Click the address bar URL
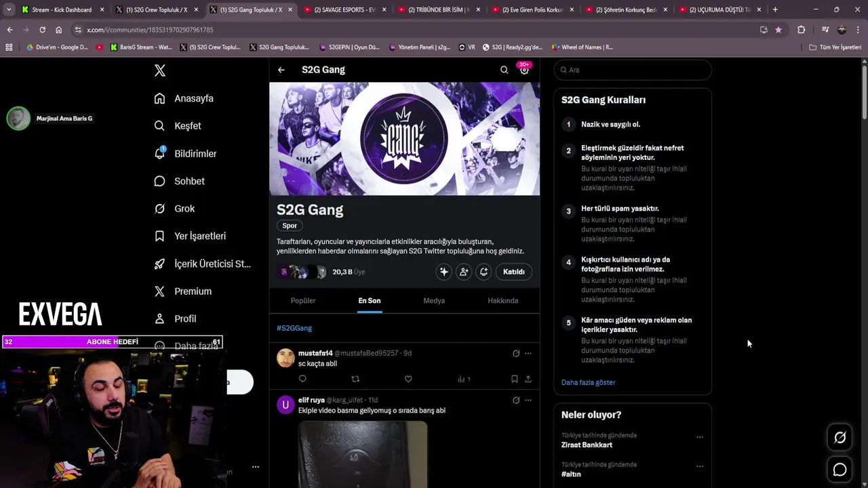 point(150,30)
